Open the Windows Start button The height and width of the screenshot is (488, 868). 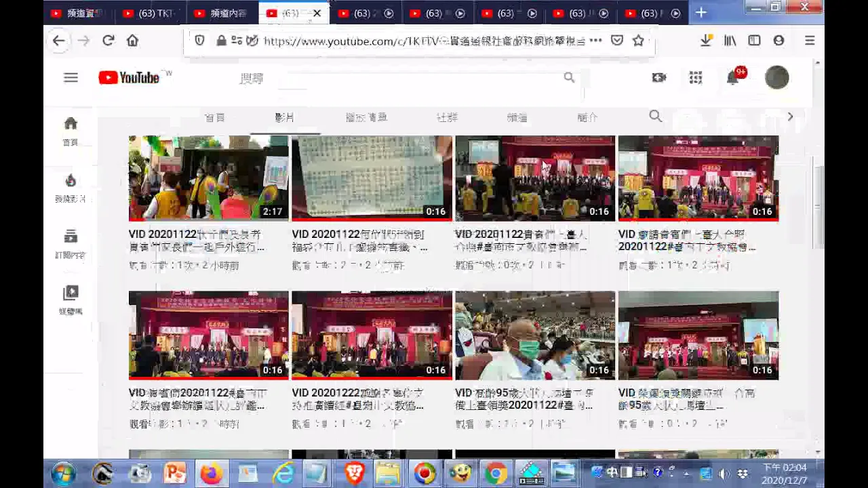tap(63, 472)
